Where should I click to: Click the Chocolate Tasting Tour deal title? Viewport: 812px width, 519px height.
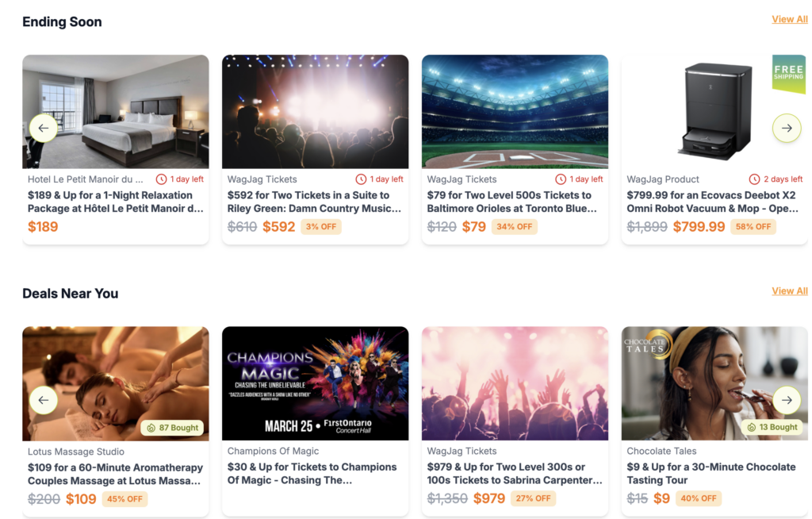click(710, 474)
